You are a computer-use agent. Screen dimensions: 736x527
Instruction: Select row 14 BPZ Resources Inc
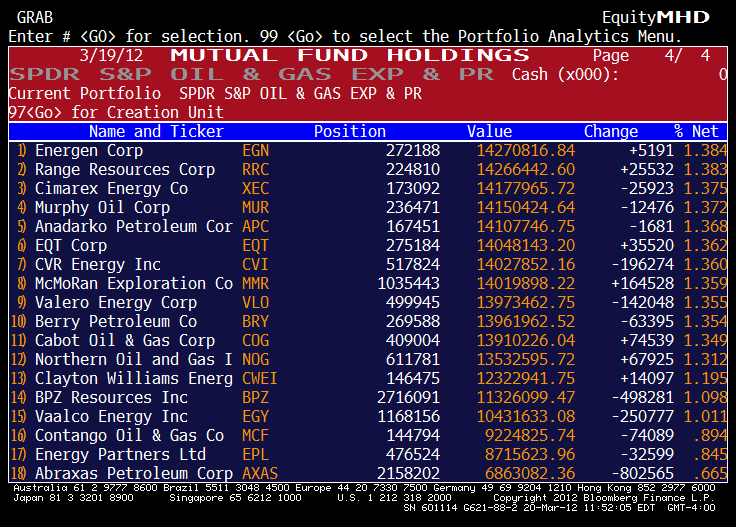click(x=368, y=397)
